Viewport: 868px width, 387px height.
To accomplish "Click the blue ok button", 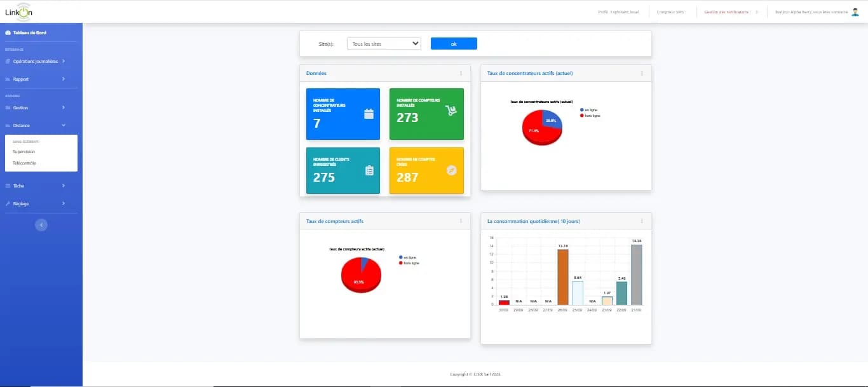I will tap(454, 43).
